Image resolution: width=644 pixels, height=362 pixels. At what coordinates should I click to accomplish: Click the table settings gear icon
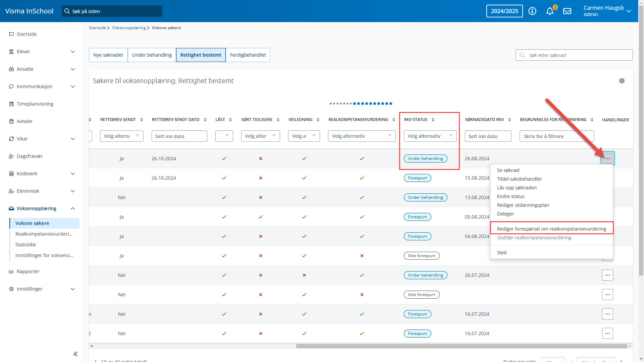click(x=622, y=81)
